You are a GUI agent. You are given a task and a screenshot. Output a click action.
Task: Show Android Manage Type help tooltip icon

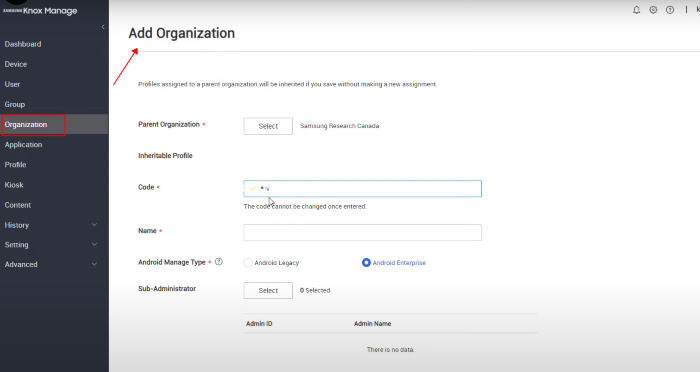click(x=219, y=262)
